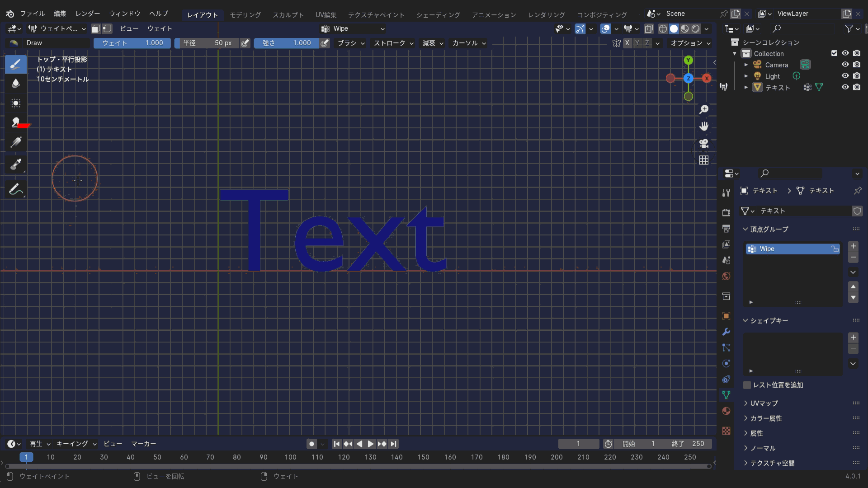This screenshot has width=868, height=488.
Task: Open the レンダー menu
Action: click(x=88, y=14)
